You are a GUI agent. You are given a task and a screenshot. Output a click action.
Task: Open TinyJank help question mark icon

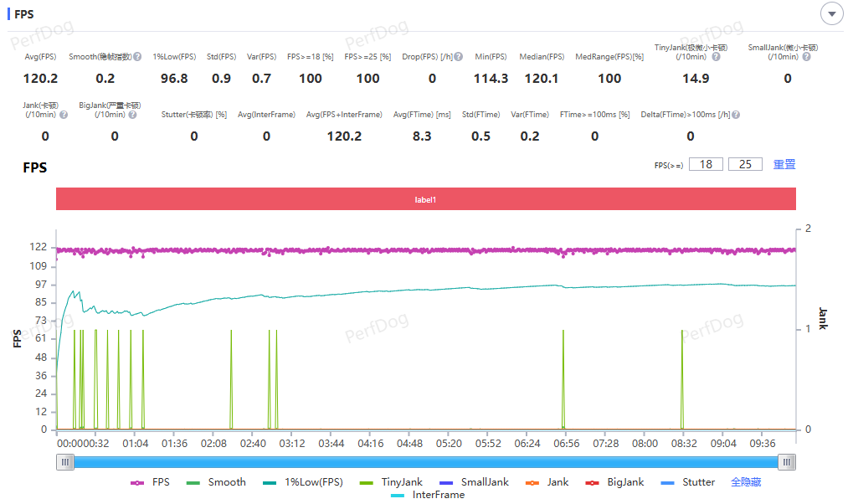tap(716, 57)
